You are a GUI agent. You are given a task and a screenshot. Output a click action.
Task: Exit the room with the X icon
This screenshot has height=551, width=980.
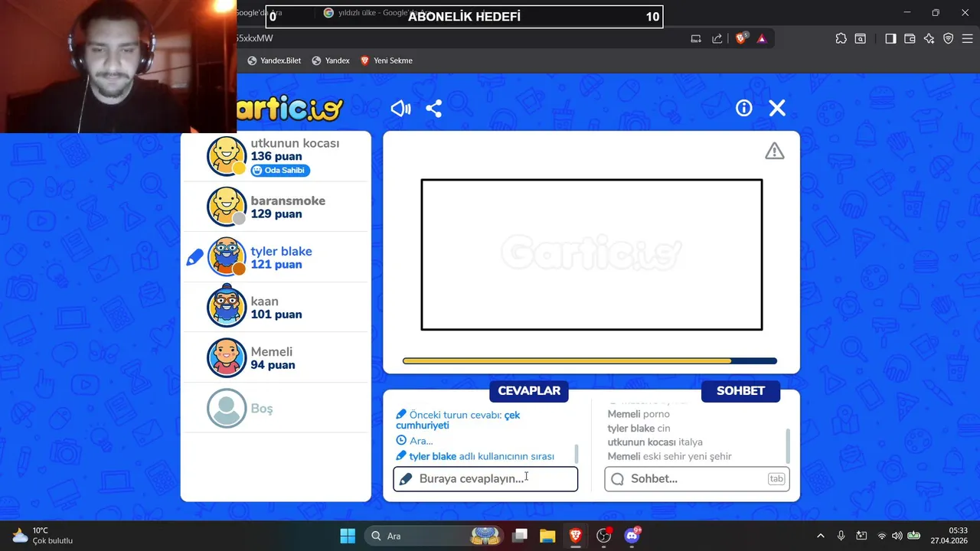pos(777,108)
